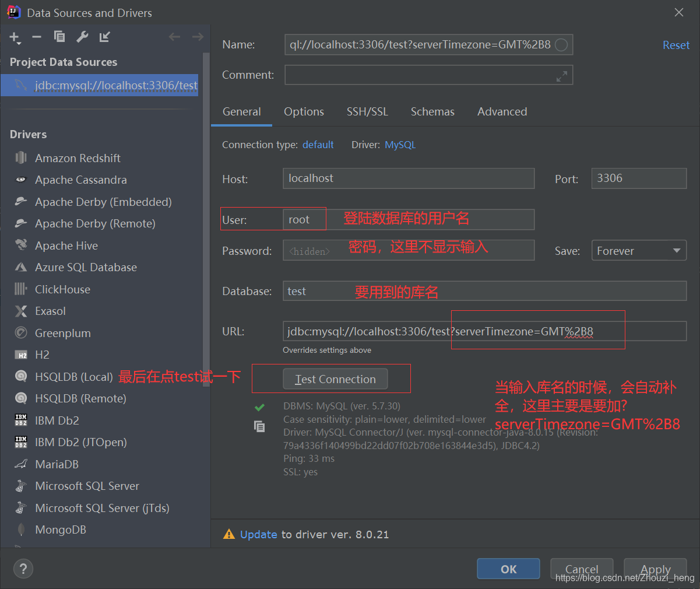Screen dimensions: 700x589
Task: Open the SSH/SSL tab
Action: pyautogui.click(x=367, y=111)
